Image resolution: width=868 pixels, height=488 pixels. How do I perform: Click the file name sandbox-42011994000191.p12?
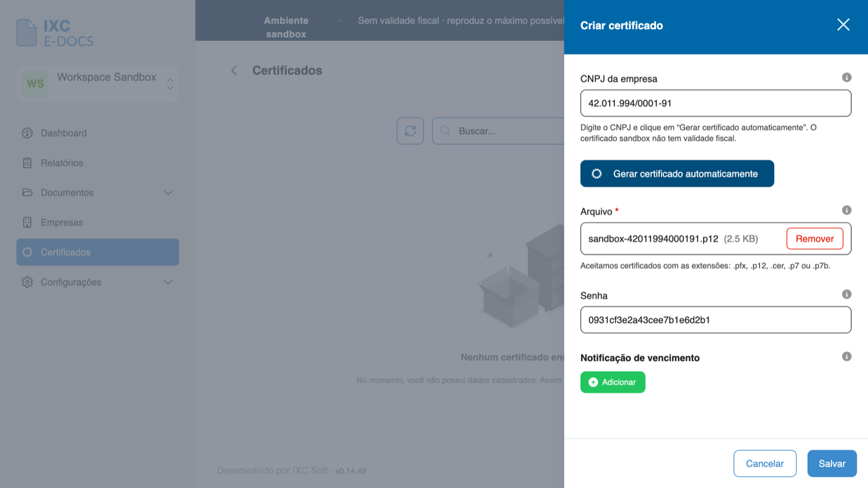point(653,239)
